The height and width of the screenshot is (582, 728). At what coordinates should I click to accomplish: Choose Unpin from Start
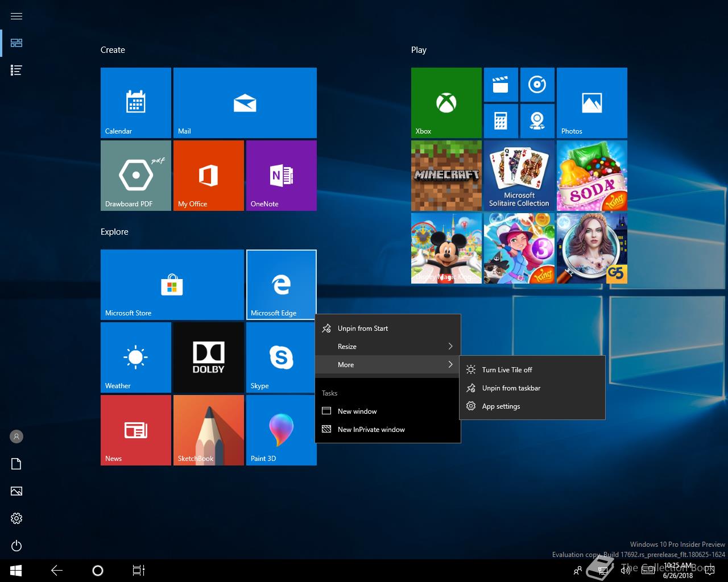(363, 329)
